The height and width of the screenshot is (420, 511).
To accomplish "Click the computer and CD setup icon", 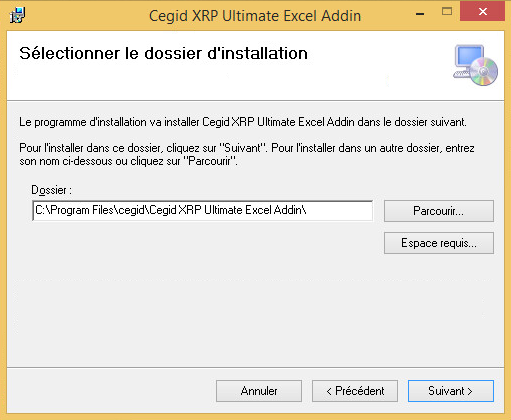I will [475, 65].
